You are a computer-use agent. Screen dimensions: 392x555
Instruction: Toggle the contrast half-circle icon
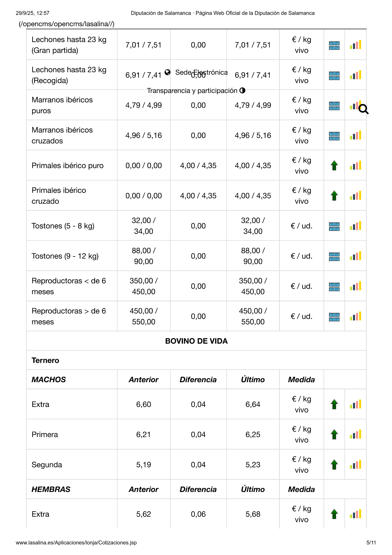point(242,90)
